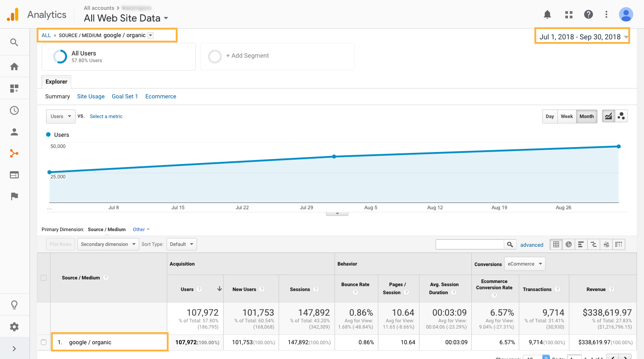Viewport: 644px width, 359px height.
Task: Open the Sort Type Default dropdown
Action: click(182, 244)
